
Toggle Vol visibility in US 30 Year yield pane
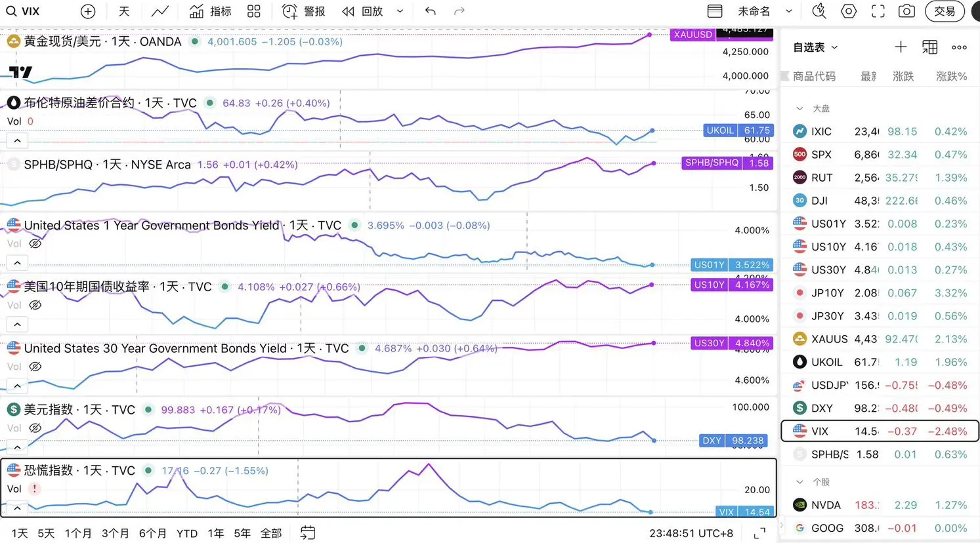(x=35, y=367)
